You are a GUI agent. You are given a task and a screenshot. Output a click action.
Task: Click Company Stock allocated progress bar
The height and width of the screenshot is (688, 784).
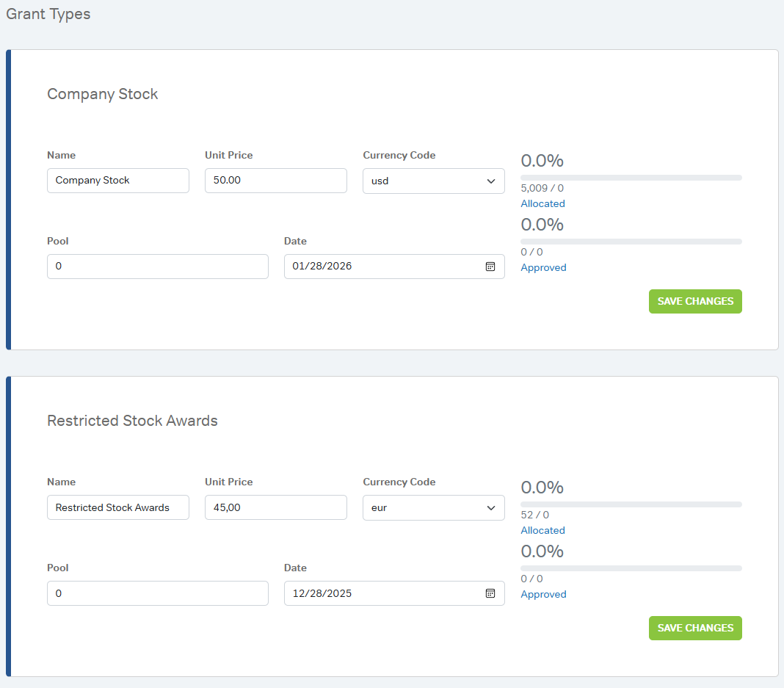[631, 178]
